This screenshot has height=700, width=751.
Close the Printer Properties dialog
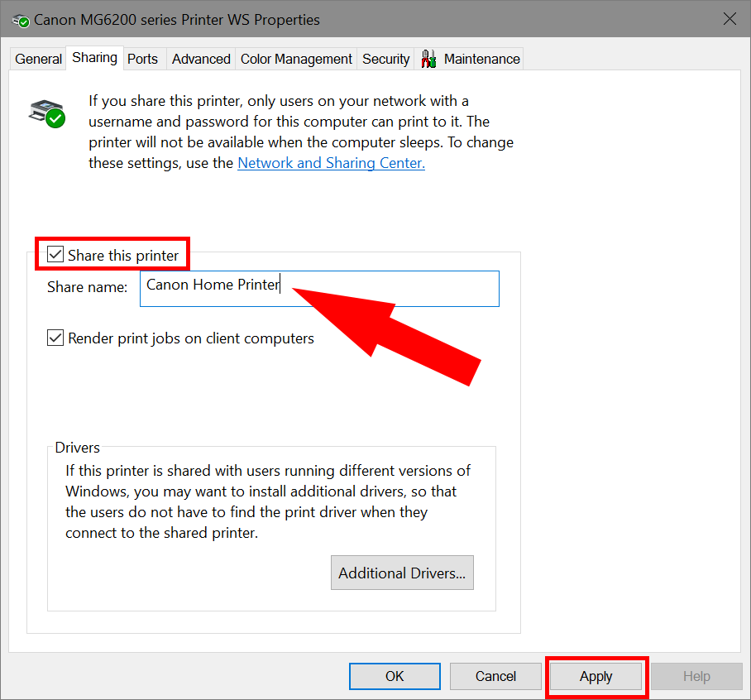[x=730, y=19]
